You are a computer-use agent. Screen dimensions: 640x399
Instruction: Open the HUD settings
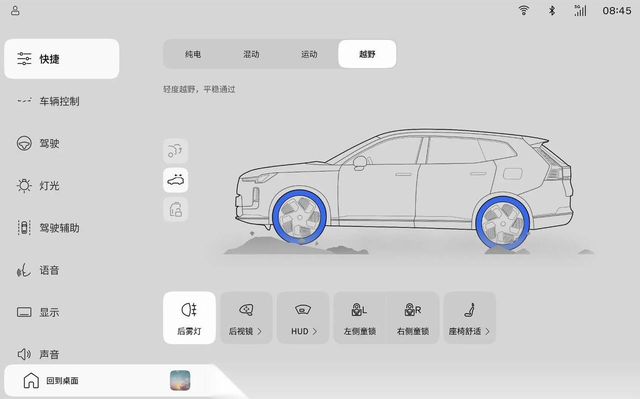(303, 318)
